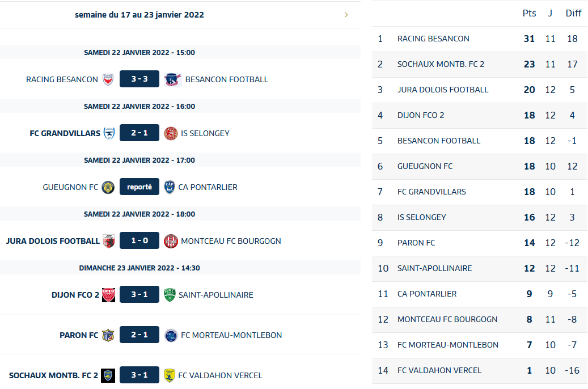Click the FC Valdahon Vercel yellow crest

pos(169,375)
